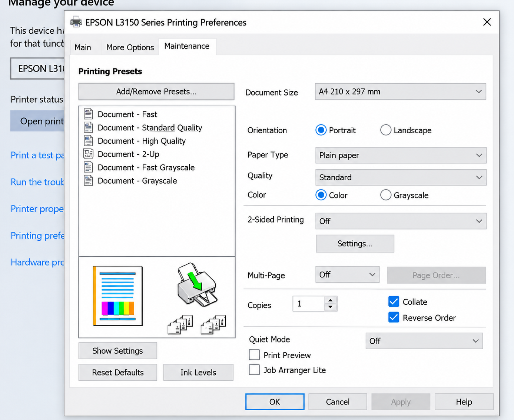Select Document - Fast Grayscale preset text
514x420 pixels.
coord(146,167)
